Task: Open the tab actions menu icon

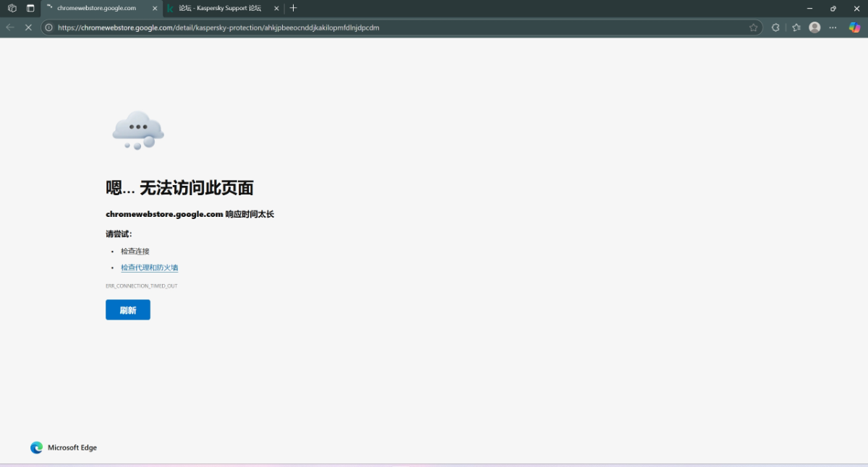Action: coord(30,8)
